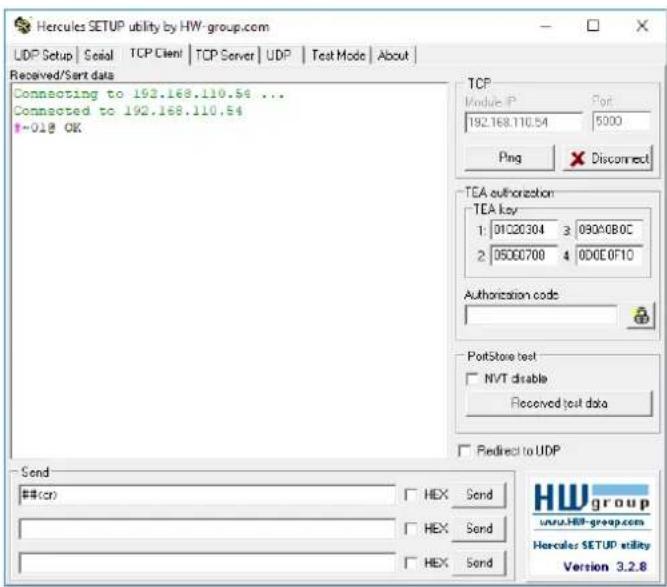Click the first send field containing ##<cr>
Image resolution: width=667 pixels, height=587 pixels.
point(207,495)
